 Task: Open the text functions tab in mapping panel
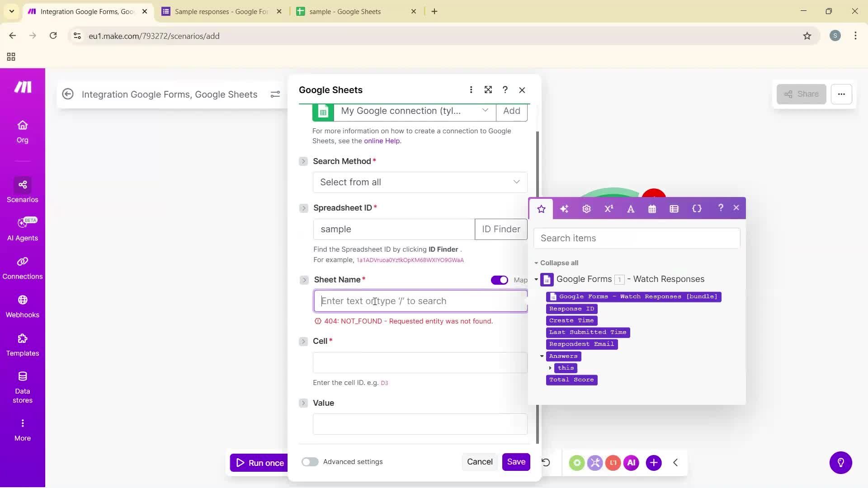tap(631, 209)
